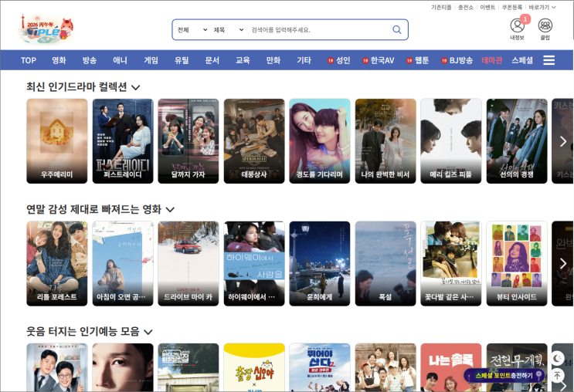The width and height of the screenshot is (574, 392).
Task: Open the 출장 십오야 variety show poster
Action: pyautogui.click(x=254, y=367)
